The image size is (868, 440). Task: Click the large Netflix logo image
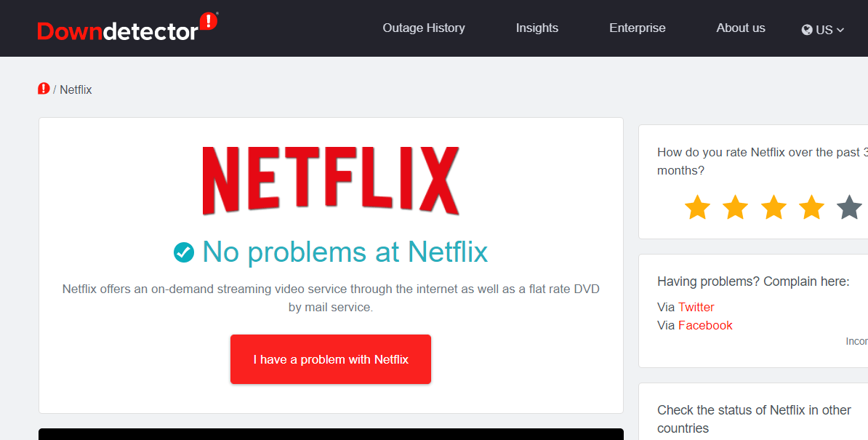(331, 180)
